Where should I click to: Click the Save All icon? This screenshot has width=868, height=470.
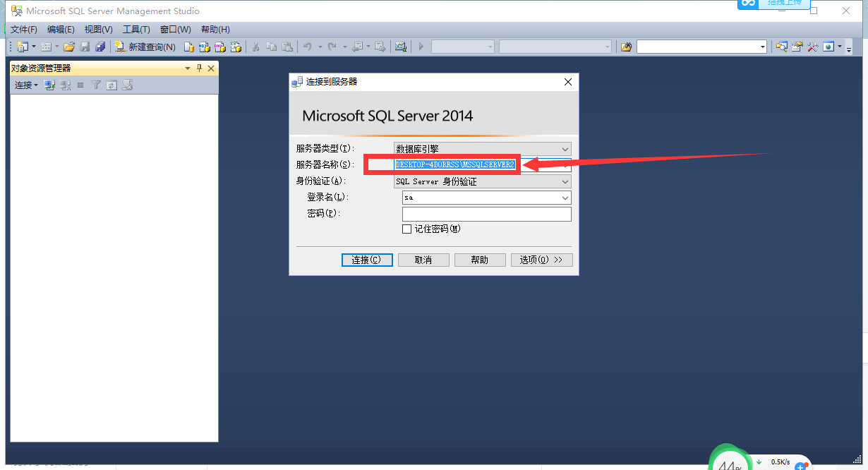click(x=100, y=47)
